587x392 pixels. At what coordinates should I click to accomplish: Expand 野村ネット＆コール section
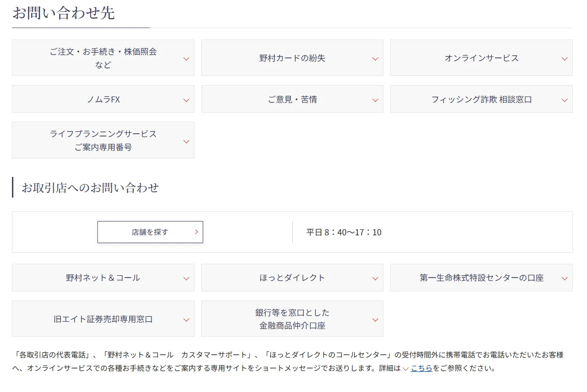click(103, 278)
